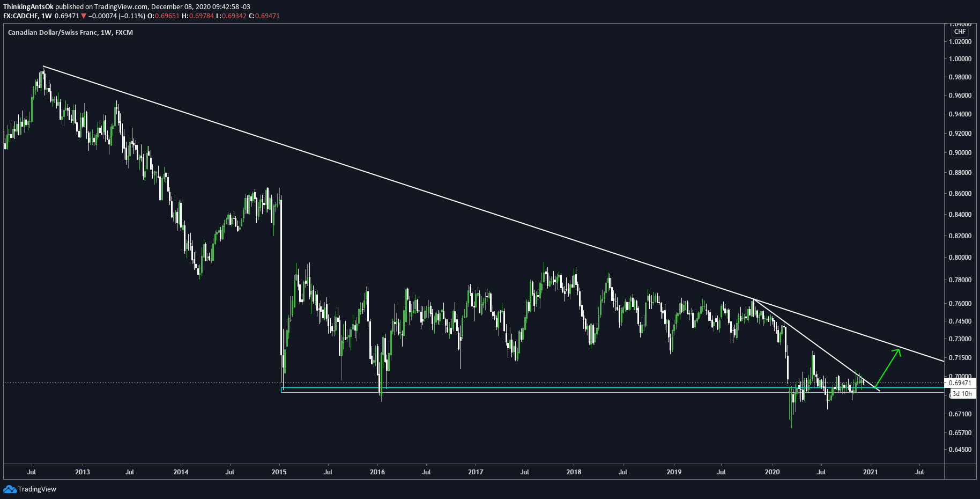This screenshot has width=980, height=499.
Task: Click the 3d 10h bar countdown label
Action: tap(962, 394)
